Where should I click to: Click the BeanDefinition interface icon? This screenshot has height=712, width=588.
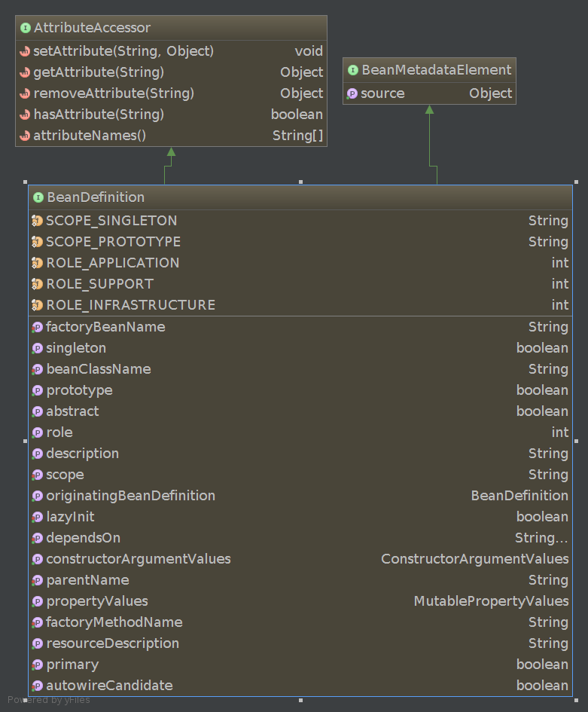click(38, 197)
